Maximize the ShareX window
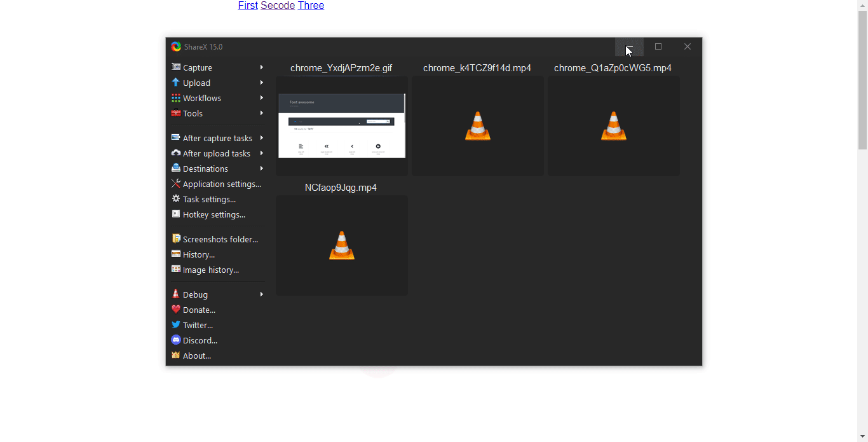868x442 pixels. point(658,46)
